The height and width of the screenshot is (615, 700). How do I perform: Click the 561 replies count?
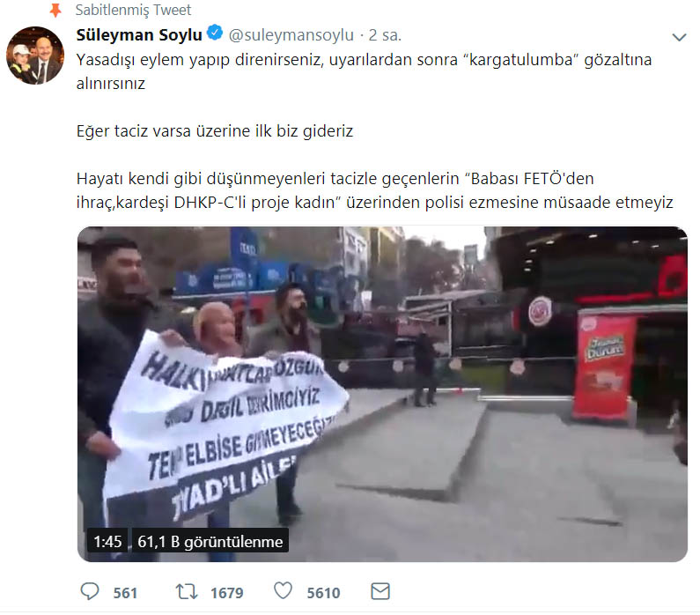125,593
